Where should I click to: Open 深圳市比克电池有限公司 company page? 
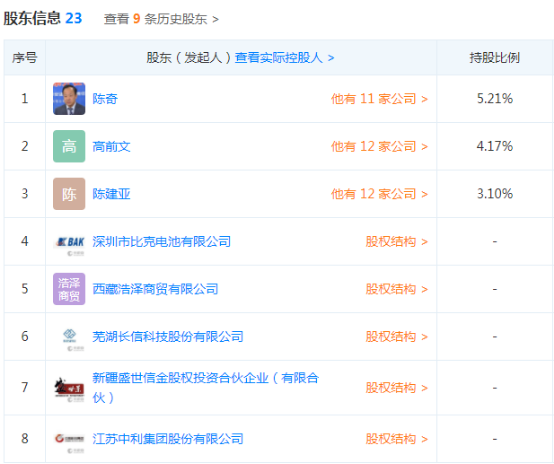click(161, 242)
